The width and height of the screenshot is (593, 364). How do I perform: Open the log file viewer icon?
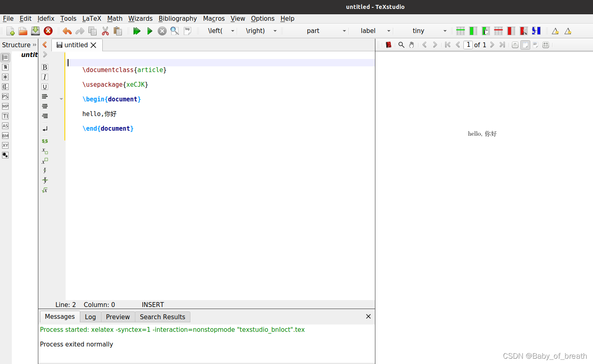pyautogui.click(x=187, y=31)
